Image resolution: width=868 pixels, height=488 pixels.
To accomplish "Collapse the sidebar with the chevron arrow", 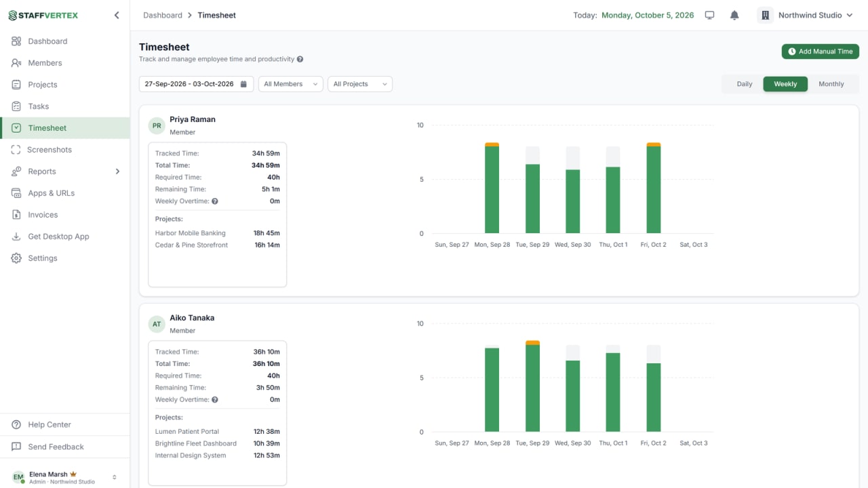I will 117,15.
